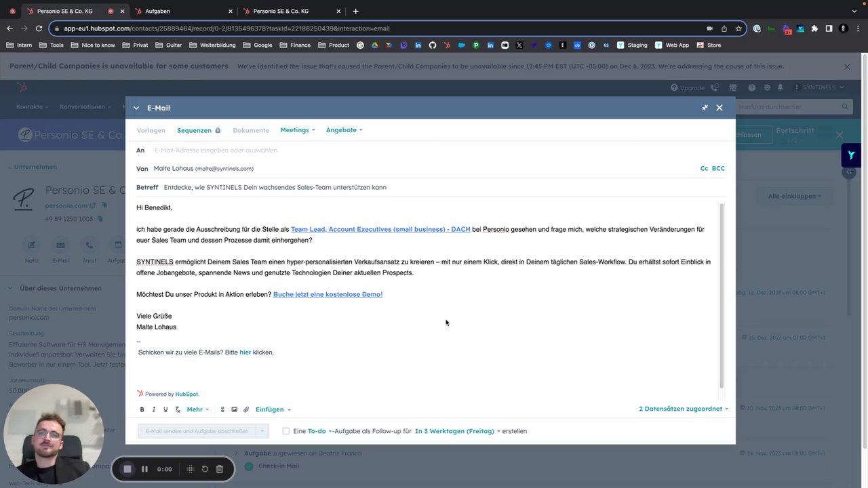Click E-Mail senden und Aufgabe abschließen
This screenshot has width=868, height=488.
197,431
